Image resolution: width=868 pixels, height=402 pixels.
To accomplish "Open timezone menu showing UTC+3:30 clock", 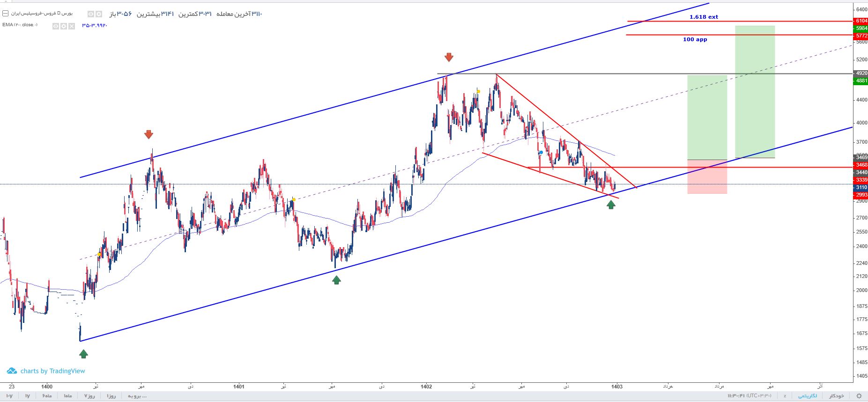I will (x=749, y=396).
